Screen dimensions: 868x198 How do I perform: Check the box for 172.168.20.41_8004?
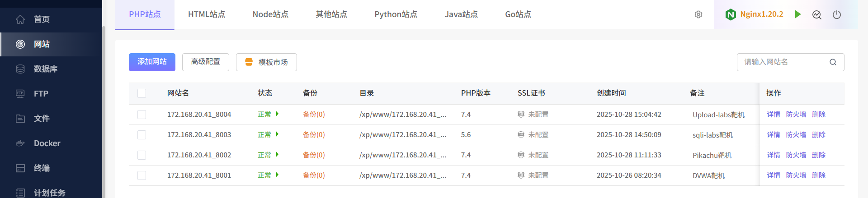point(142,115)
